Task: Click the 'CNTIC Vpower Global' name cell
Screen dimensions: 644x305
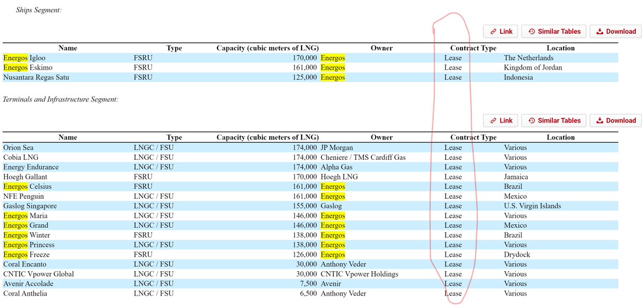Action: coord(38,274)
